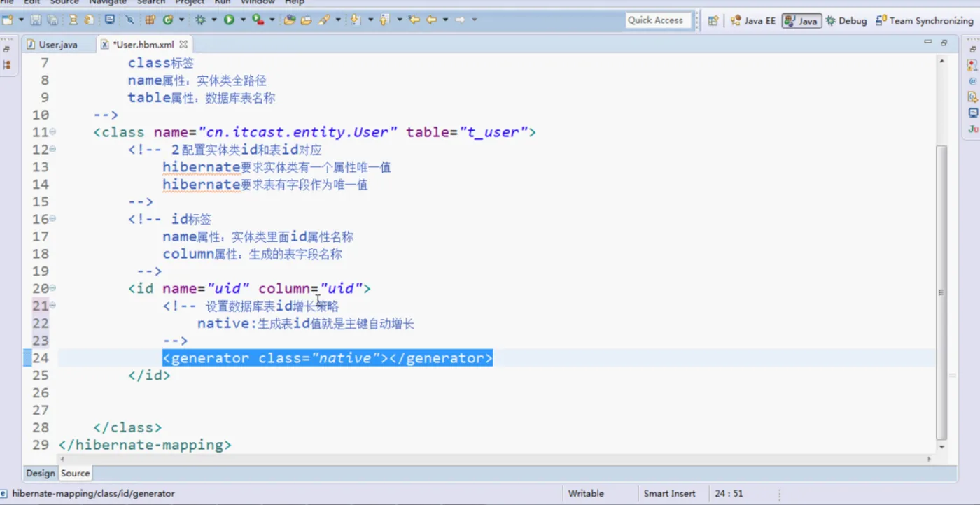980x505 pixels.
Task: Click the Forward navigation arrow
Action: click(460, 20)
